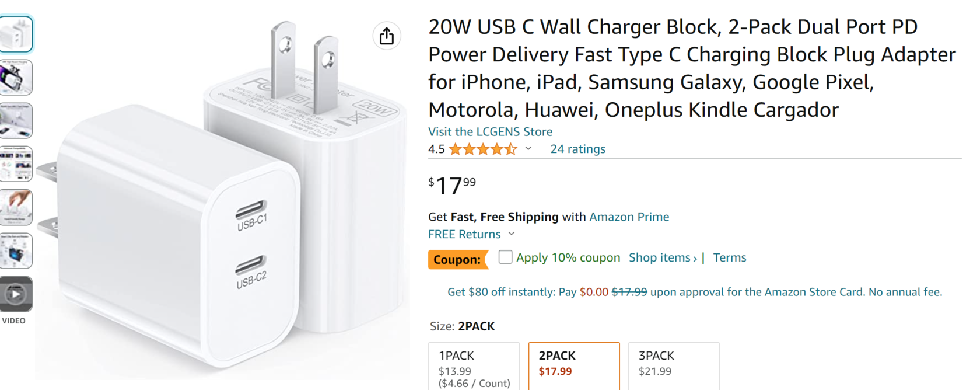This screenshot has height=390, width=980.
Task: Select the first product image thumbnail
Action: (x=16, y=34)
